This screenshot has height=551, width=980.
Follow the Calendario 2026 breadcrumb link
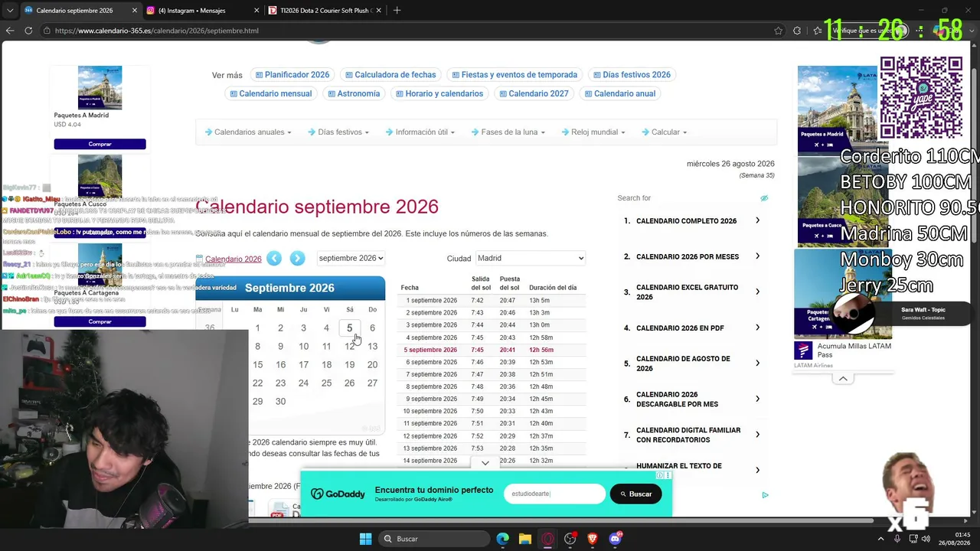pos(234,259)
